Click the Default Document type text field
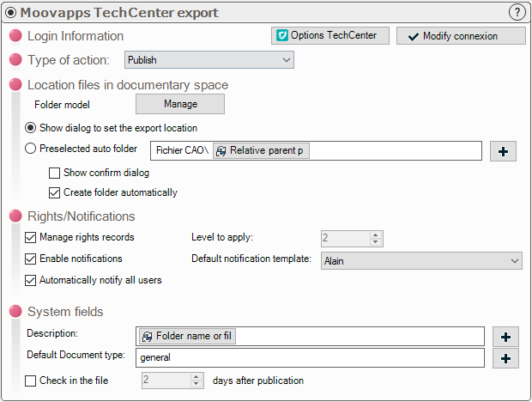This screenshot has height=402, width=532. pyautogui.click(x=311, y=357)
